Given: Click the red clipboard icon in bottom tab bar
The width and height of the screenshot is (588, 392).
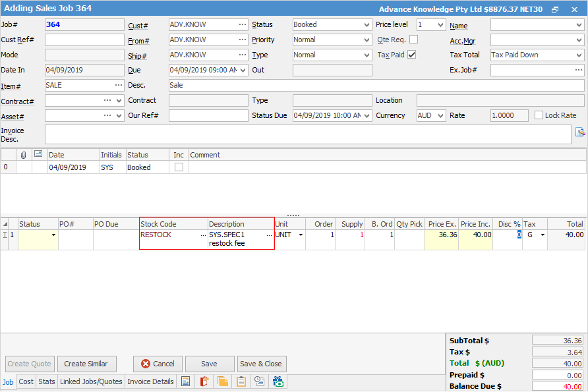Looking at the screenshot, I should point(204,381).
